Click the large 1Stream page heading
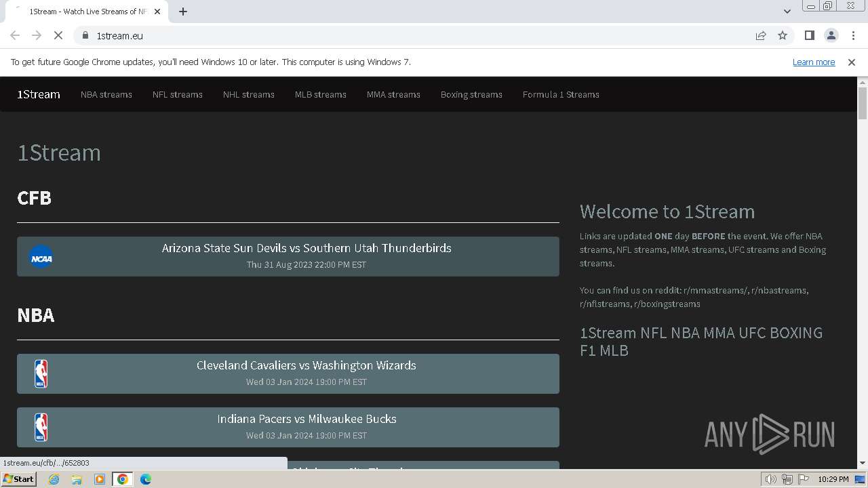The width and height of the screenshot is (868, 488). (x=59, y=152)
